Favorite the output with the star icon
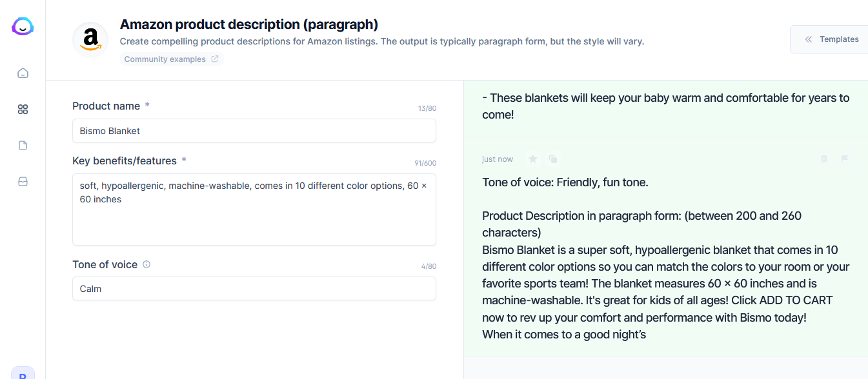 coord(532,159)
